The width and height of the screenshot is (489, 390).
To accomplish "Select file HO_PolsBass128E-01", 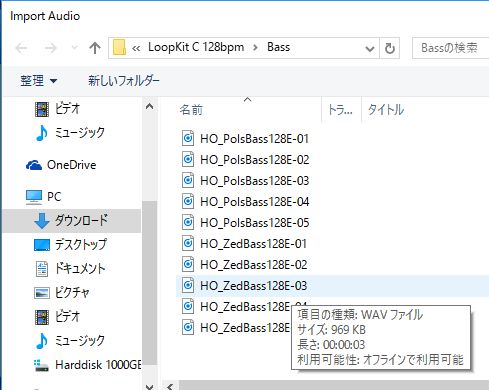I will pyautogui.click(x=254, y=139).
